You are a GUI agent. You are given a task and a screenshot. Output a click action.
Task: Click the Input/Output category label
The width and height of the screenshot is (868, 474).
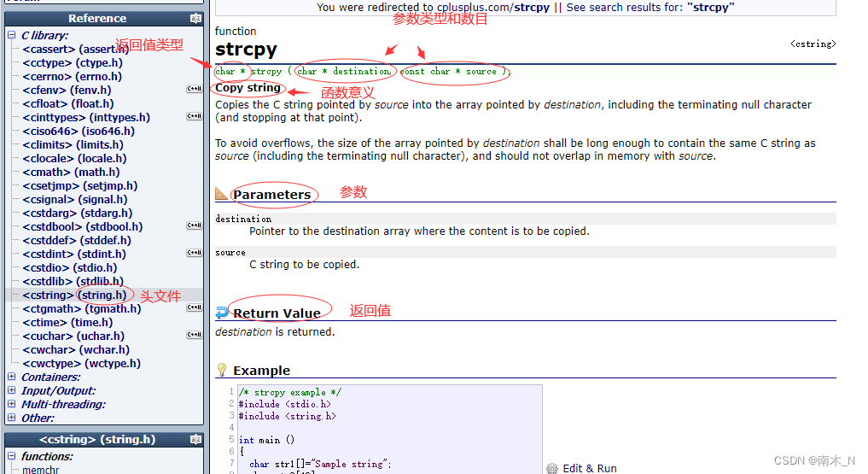[58, 391]
